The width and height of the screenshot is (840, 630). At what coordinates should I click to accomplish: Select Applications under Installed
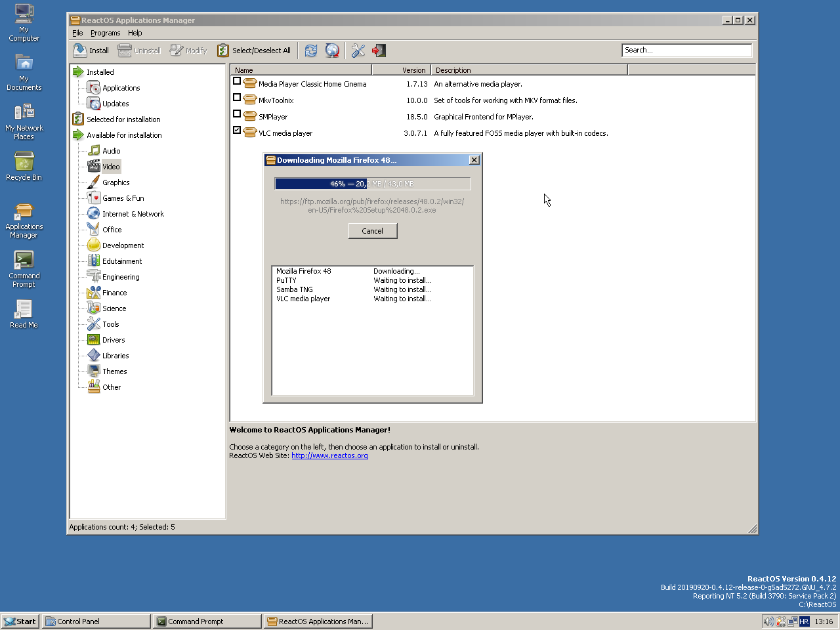click(x=121, y=88)
